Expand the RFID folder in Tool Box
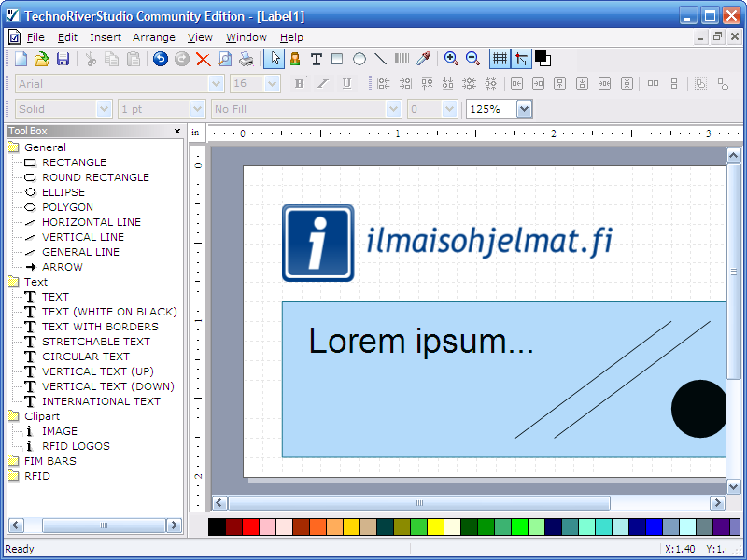Screen dimensions: 747x560 (x=14, y=476)
